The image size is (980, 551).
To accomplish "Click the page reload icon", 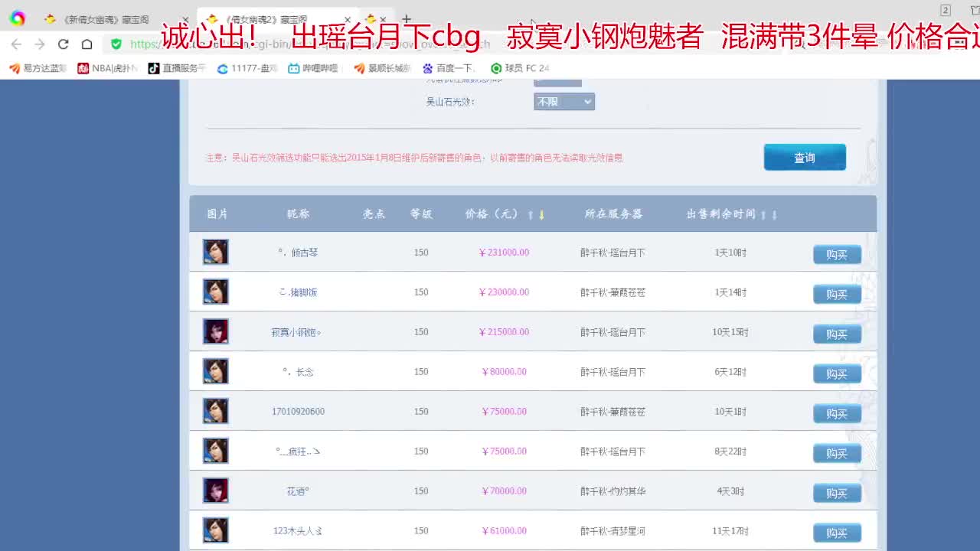I will pos(64,44).
